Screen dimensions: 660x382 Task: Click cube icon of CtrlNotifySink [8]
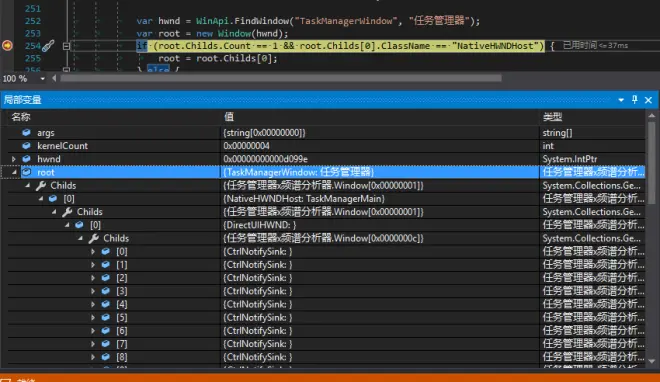[106, 357]
